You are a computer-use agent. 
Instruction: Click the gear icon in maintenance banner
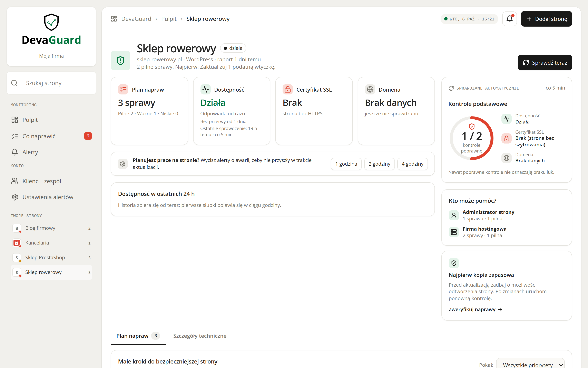pos(123,164)
